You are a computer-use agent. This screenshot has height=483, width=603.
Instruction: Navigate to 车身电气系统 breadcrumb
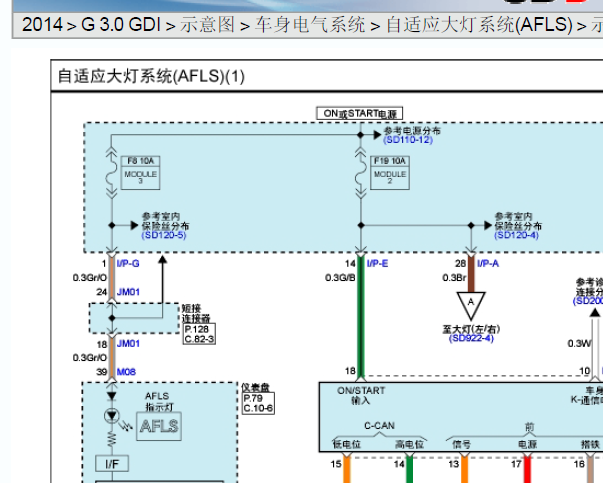tap(310, 25)
